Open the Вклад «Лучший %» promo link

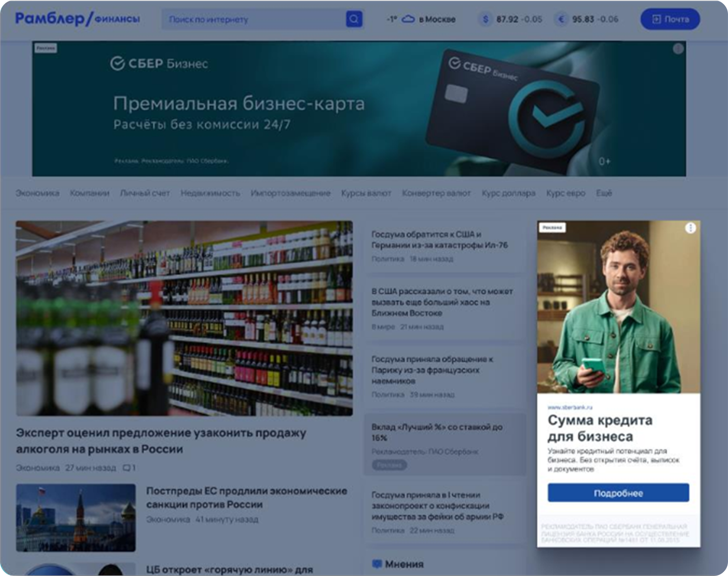click(437, 432)
